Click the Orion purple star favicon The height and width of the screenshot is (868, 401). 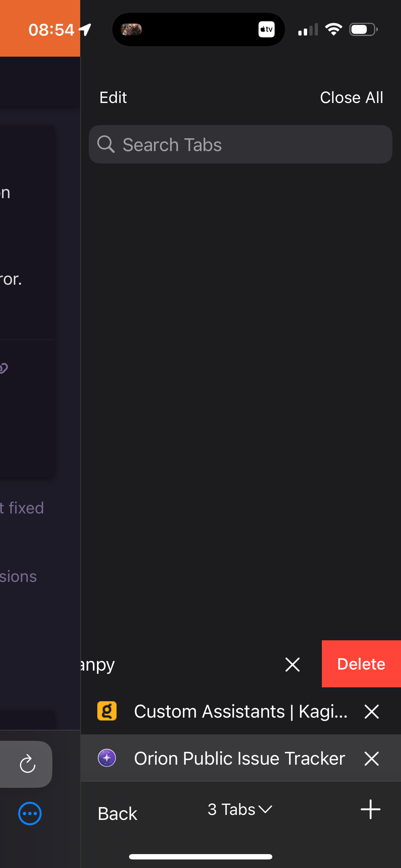coord(107,758)
